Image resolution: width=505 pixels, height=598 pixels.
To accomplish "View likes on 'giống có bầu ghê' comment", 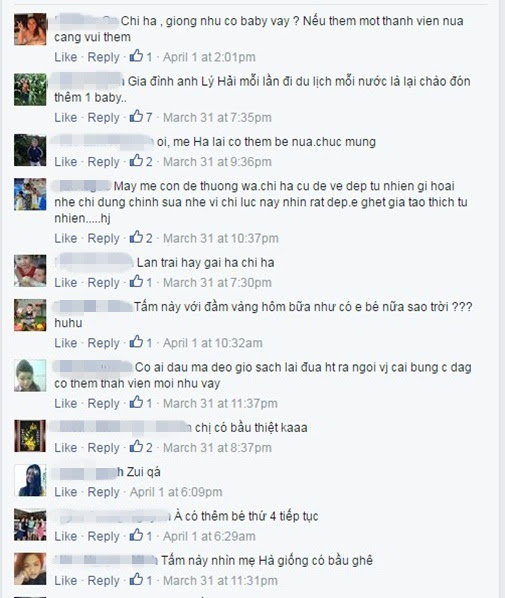I will tap(141, 580).
